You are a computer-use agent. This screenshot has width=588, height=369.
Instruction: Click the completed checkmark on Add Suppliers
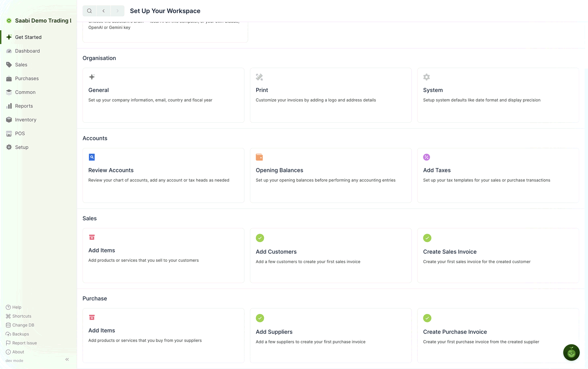pyautogui.click(x=260, y=318)
